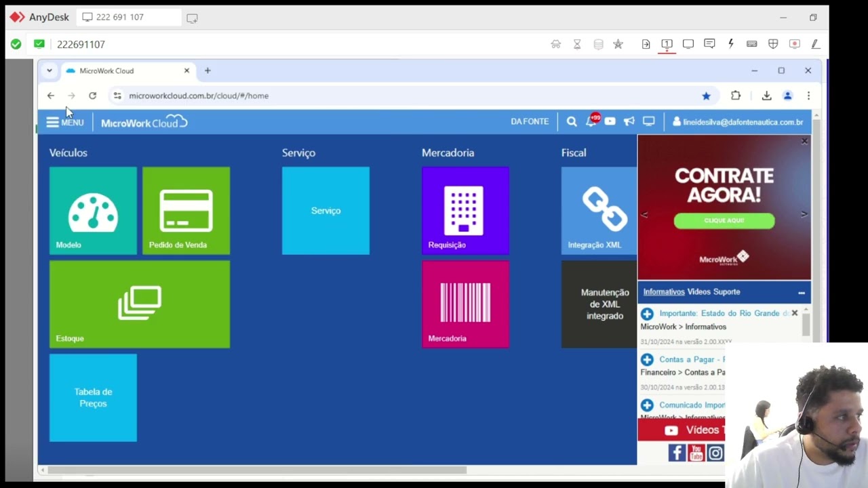Open the Requisição tile
868x488 pixels.
[466, 211]
